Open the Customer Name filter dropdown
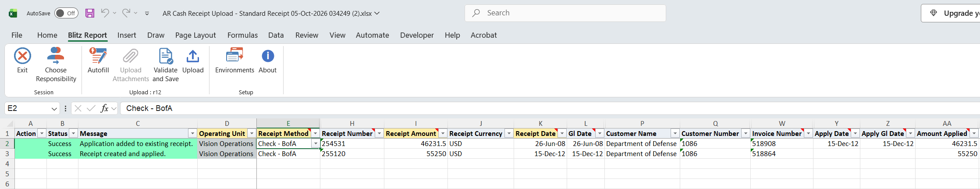Screen dimensions: 980x189 pos(675,133)
